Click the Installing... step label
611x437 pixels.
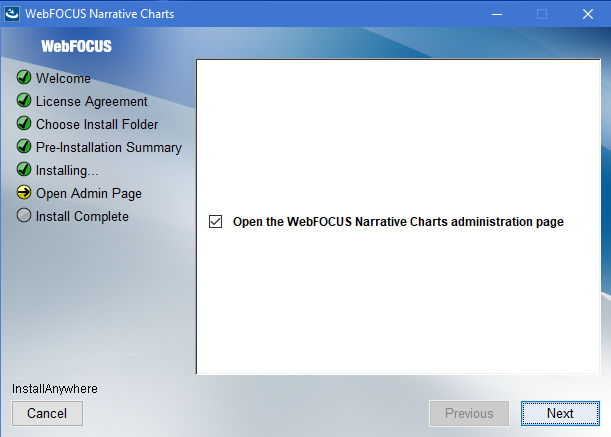point(67,171)
